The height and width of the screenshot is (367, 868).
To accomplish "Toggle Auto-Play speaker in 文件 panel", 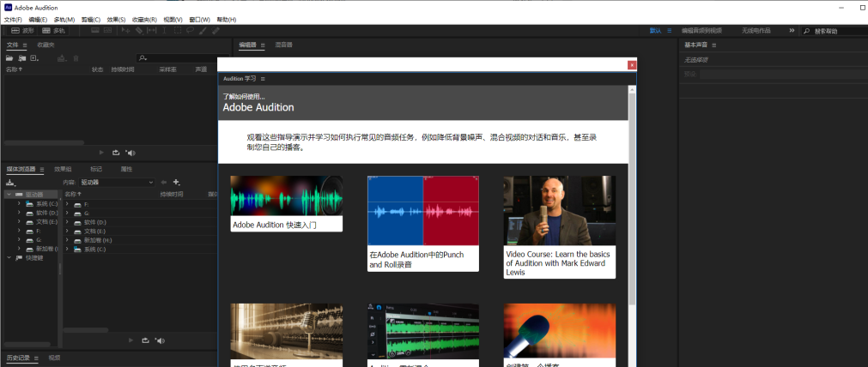I will coord(131,153).
